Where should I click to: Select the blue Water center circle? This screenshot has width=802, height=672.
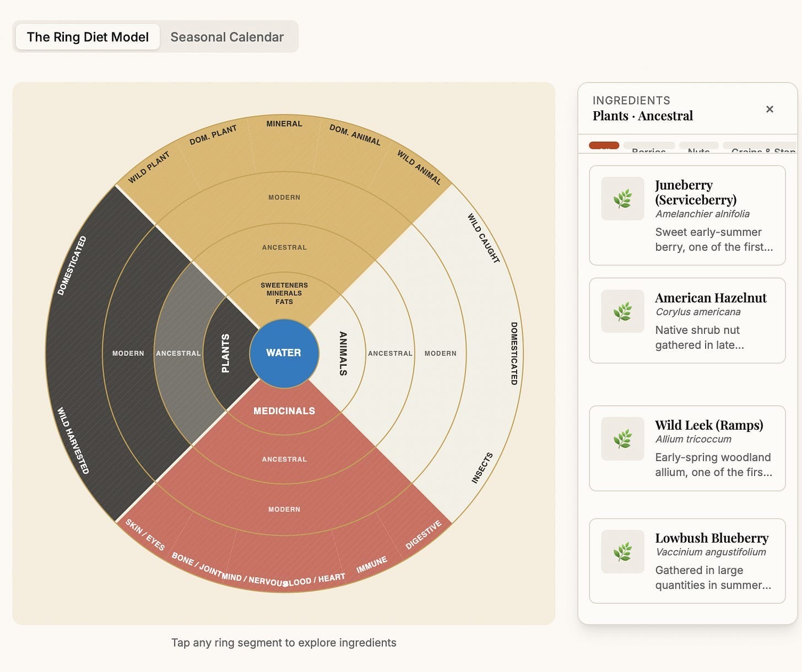pos(284,353)
